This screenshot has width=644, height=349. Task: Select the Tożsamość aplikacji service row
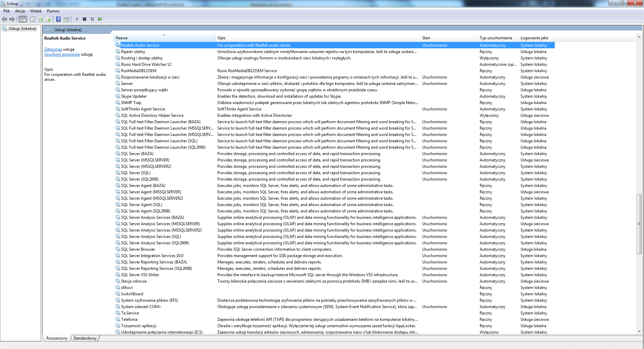click(x=334, y=326)
